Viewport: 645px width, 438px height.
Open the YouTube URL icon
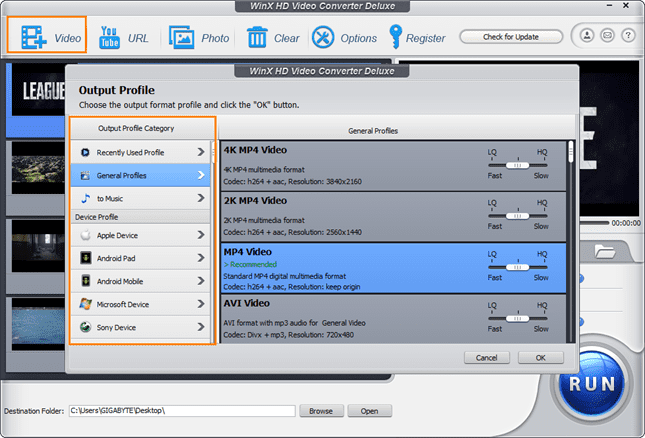[x=109, y=37]
